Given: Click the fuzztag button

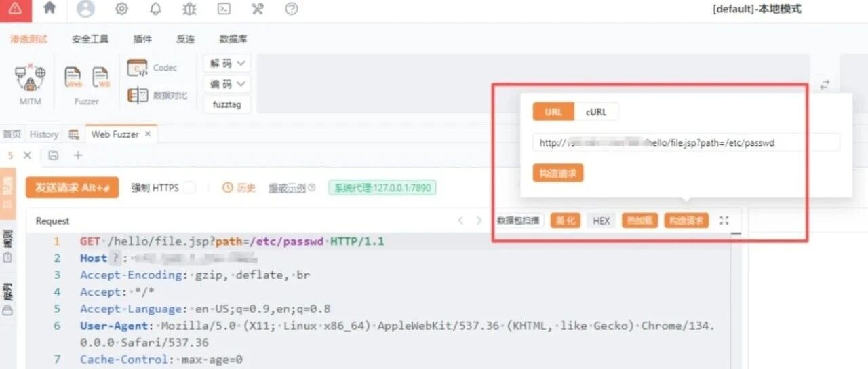Looking at the screenshot, I should tap(226, 105).
